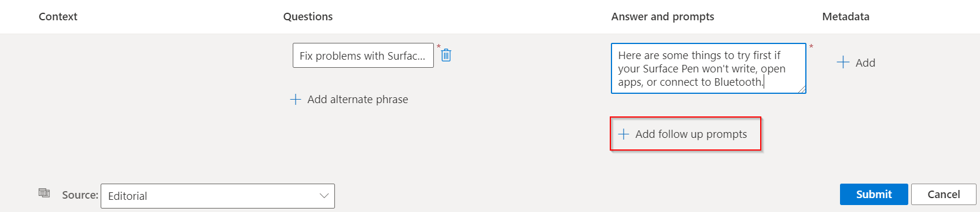Expand the chevron arrow on the Source combo box

[x=324, y=196]
